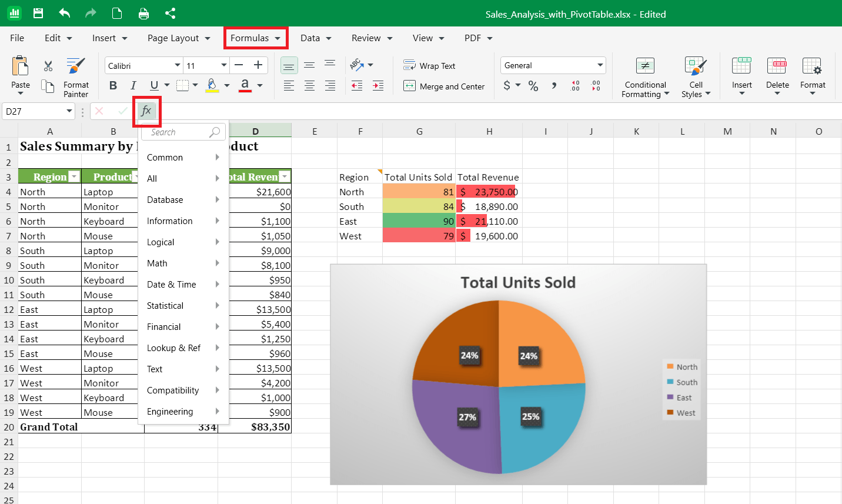
Task: Open the Formulas menu
Action: pyautogui.click(x=256, y=38)
